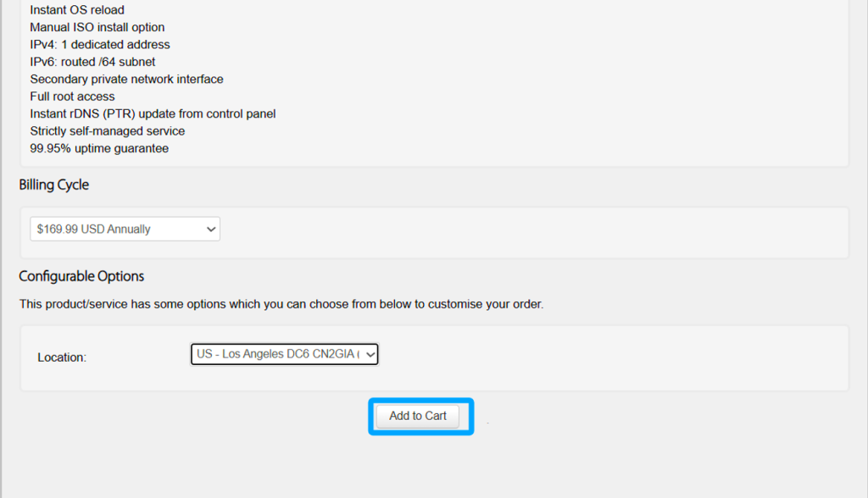Click the Instant OS reload feature line
The height and width of the screenshot is (498, 868).
[x=77, y=10]
